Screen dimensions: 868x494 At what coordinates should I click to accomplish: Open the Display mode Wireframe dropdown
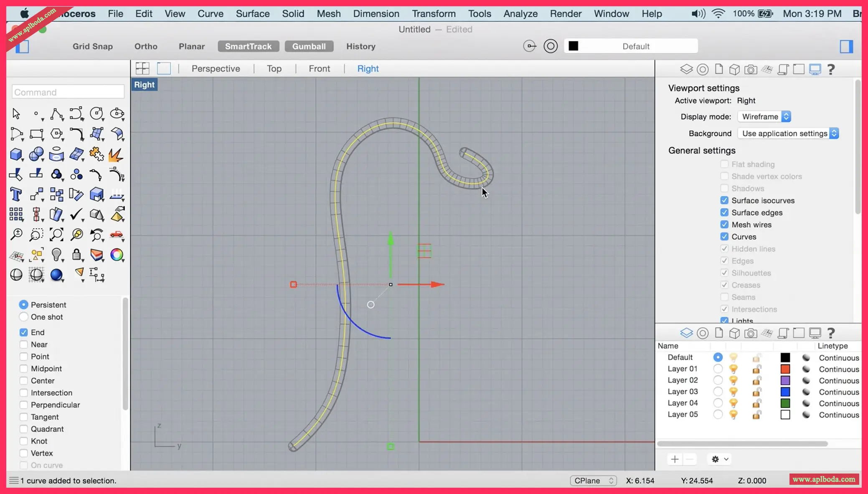coord(764,117)
